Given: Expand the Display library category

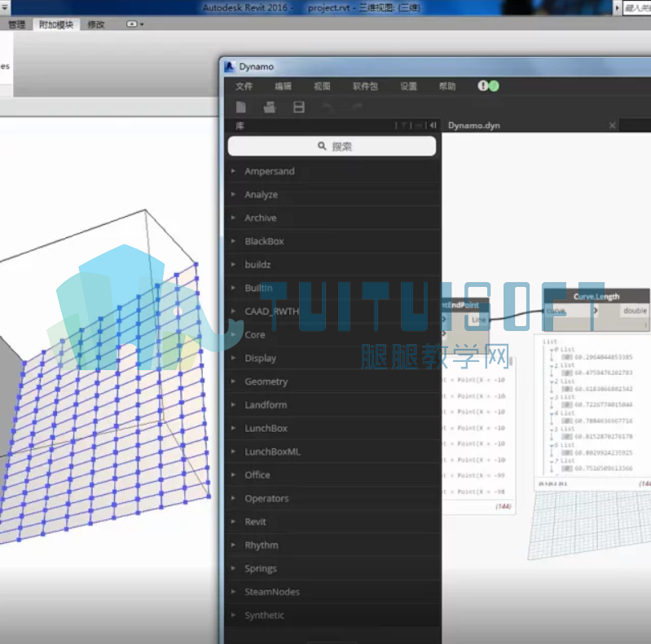Looking at the screenshot, I should pos(333,358).
